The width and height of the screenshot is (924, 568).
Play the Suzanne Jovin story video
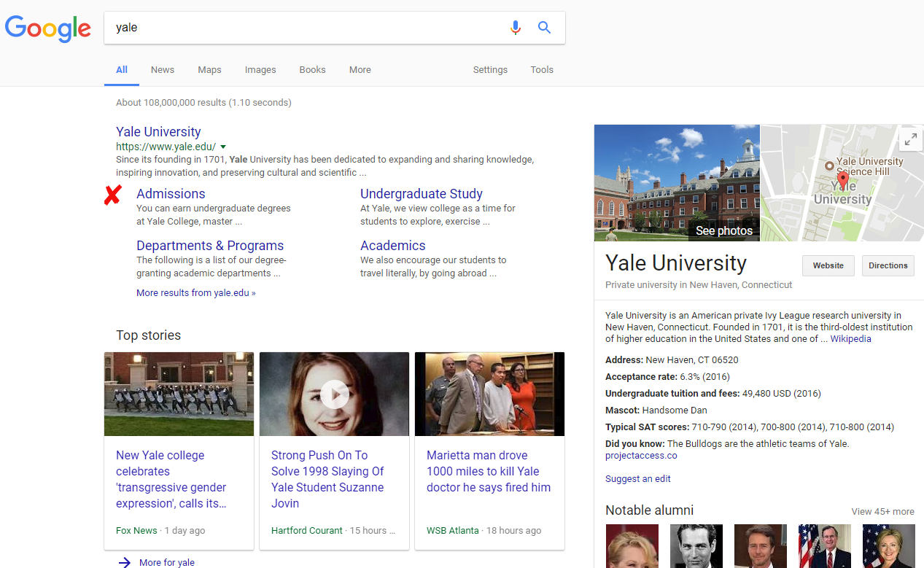pyautogui.click(x=334, y=394)
